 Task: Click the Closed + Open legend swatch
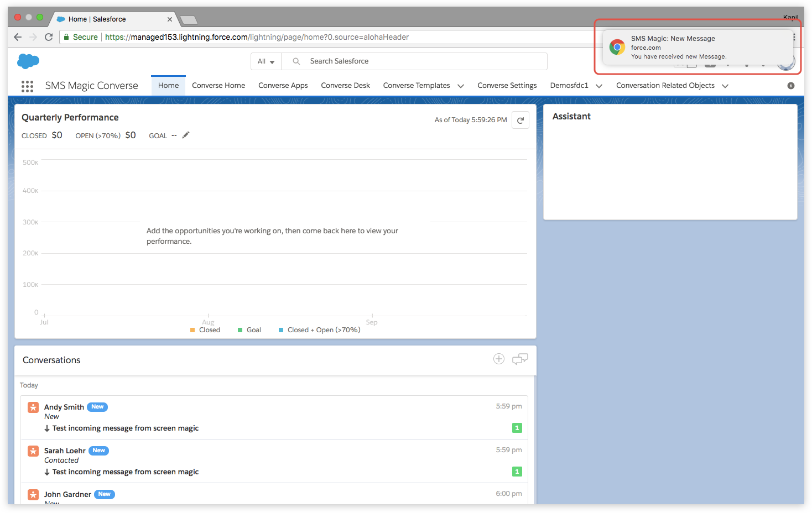281,330
